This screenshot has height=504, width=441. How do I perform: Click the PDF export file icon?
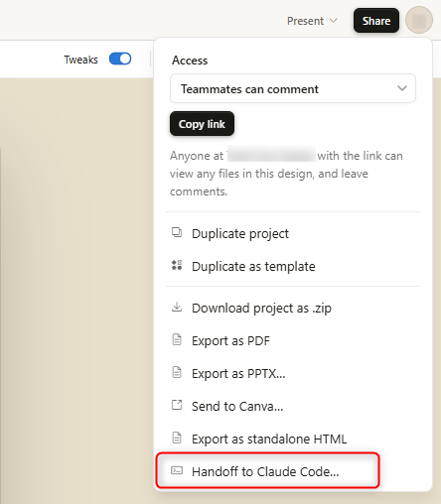pos(177,339)
